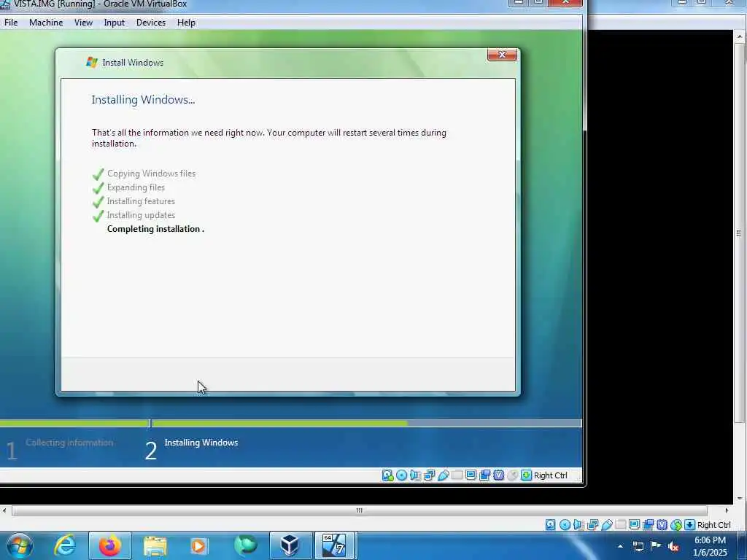Click up arrow of outer vertical scrollbar

click(x=740, y=36)
